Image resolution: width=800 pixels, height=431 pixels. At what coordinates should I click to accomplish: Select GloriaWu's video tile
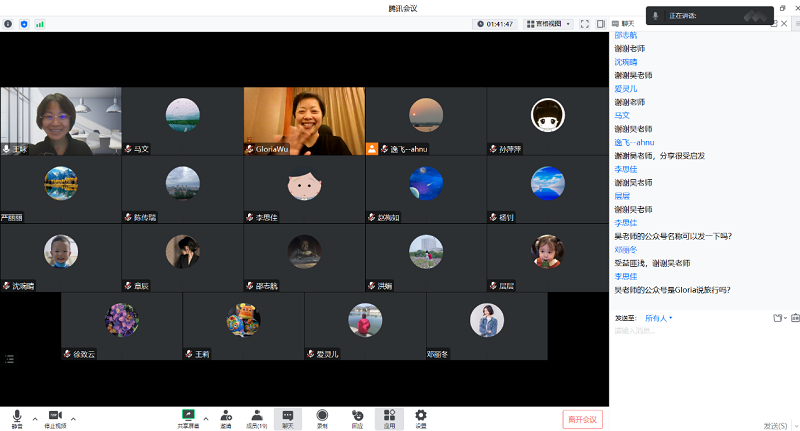click(304, 120)
